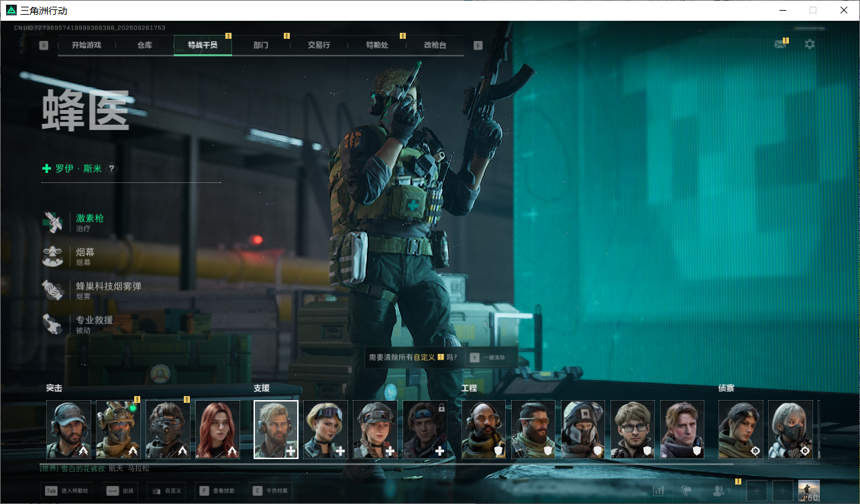The image size is (860, 504).
Task: Click the flag icon in bottom bar
Action: [x=687, y=491]
